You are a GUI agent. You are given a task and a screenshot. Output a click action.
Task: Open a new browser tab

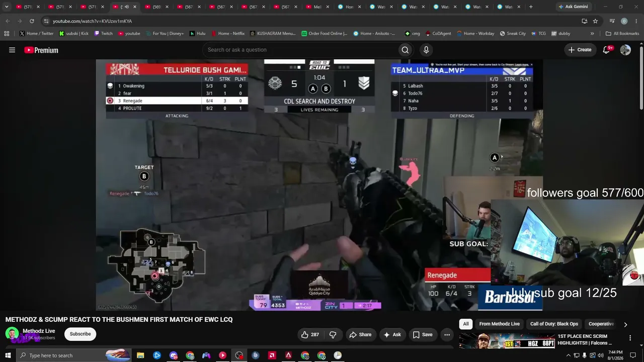click(x=531, y=7)
